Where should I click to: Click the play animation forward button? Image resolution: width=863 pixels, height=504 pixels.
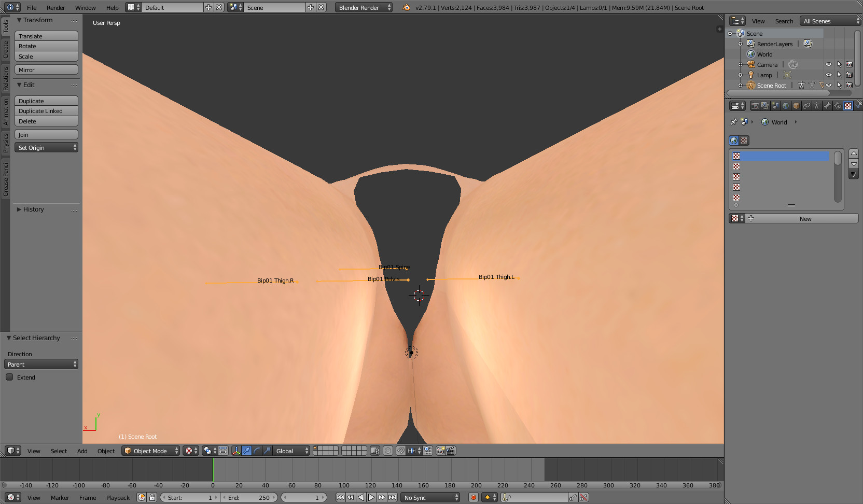click(371, 497)
